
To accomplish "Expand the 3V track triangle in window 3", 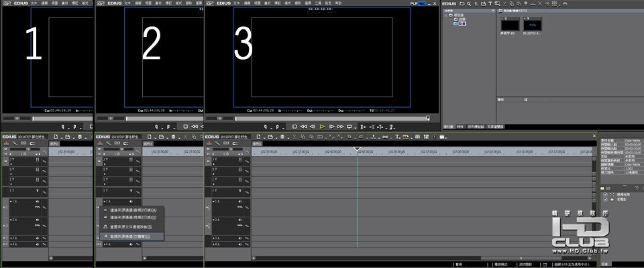I will tap(213, 163).
